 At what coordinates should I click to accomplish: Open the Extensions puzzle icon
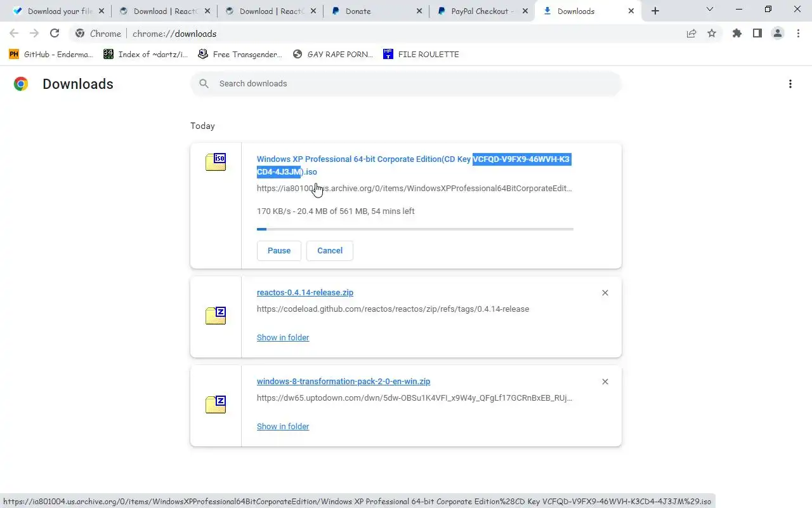coord(737,34)
